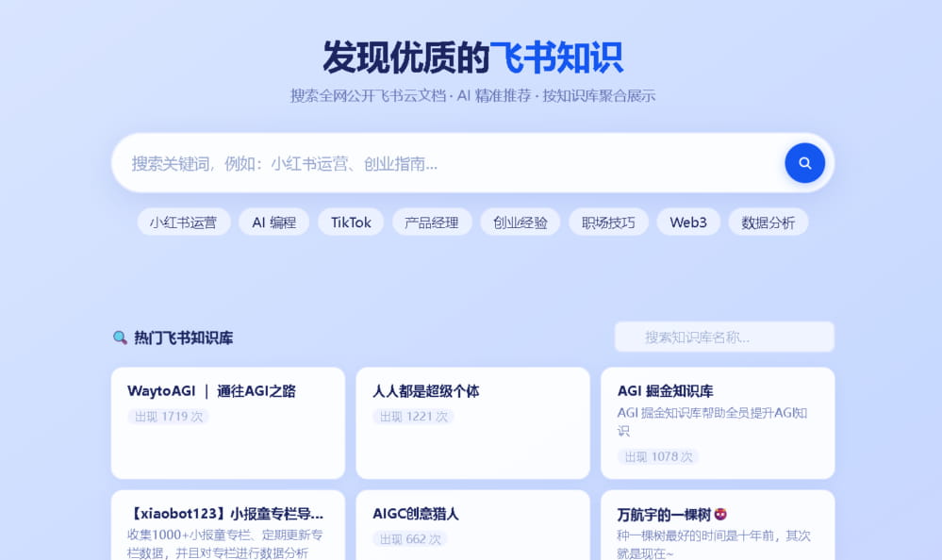Screen dimensions: 942x560
Task: Pick the 产品经理 tag chip
Action: 431,222
